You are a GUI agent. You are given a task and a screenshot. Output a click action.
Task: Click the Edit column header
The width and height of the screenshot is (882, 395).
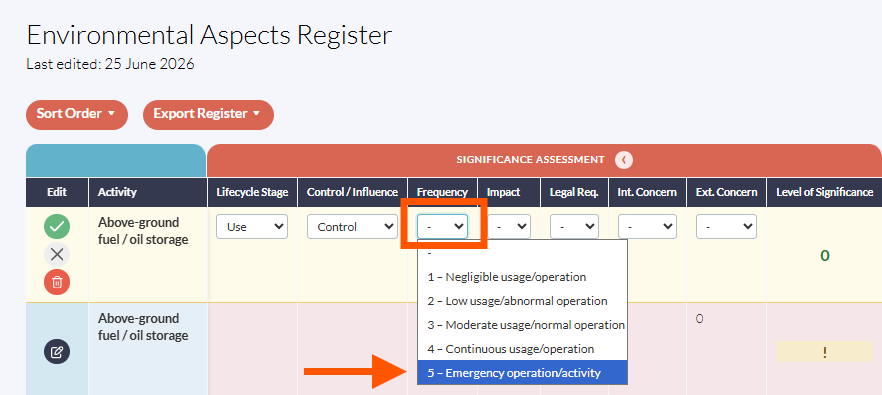point(57,192)
